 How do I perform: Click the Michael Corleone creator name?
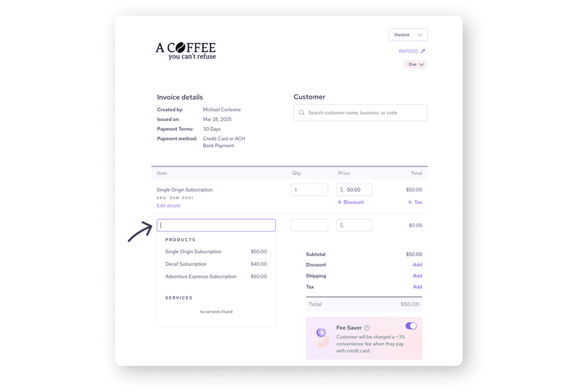(222, 110)
